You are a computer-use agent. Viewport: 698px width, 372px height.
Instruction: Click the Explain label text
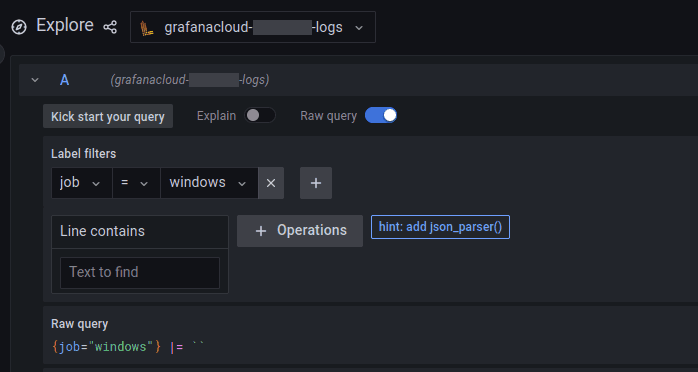216,116
